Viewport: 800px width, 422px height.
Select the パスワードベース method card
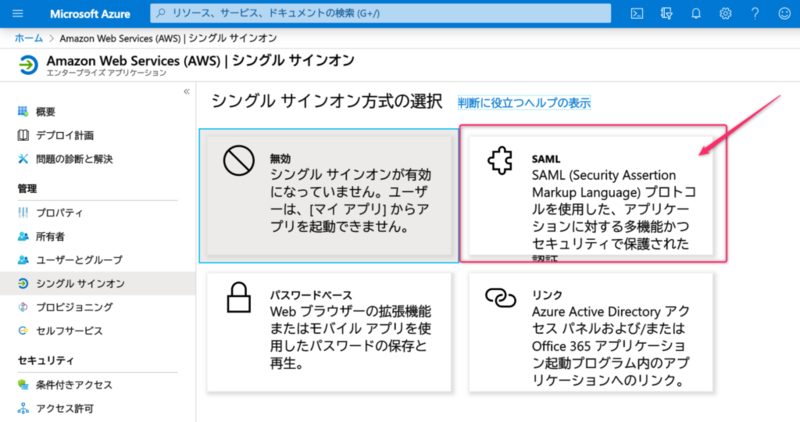point(329,332)
